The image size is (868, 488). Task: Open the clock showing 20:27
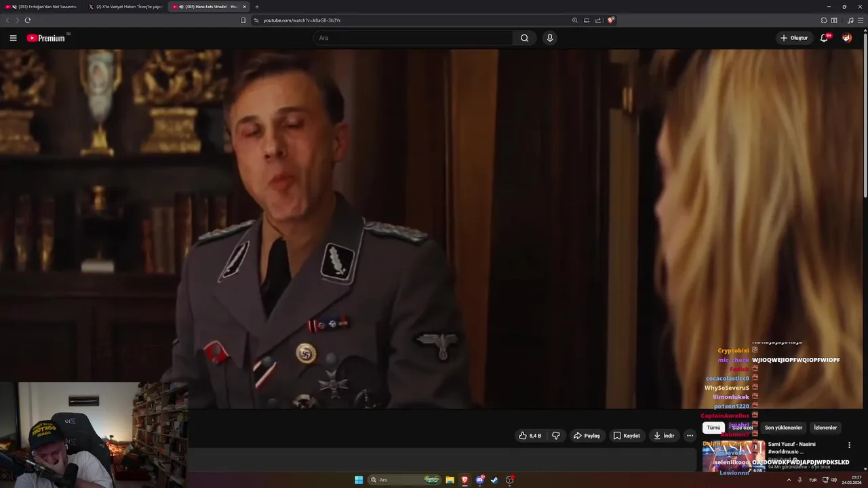[852, 480]
